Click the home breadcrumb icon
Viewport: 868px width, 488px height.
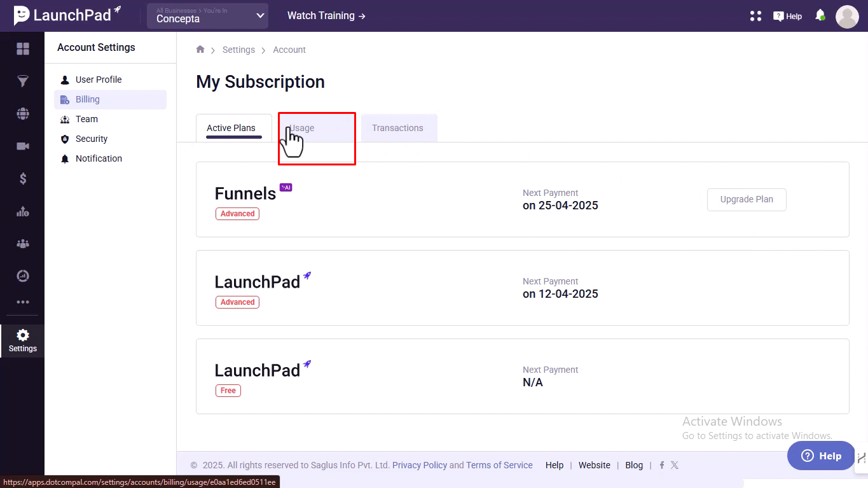pyautogui.click(x=200, y=49)
